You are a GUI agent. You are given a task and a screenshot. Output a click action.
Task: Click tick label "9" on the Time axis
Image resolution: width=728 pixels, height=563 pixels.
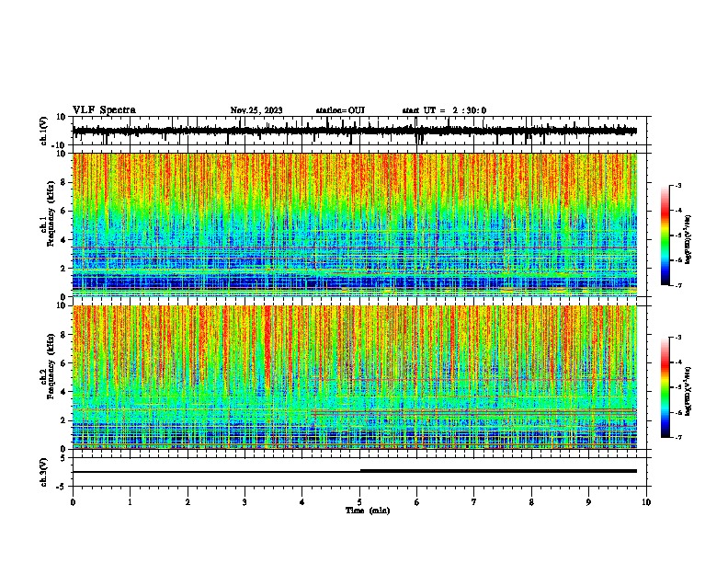tap(588, 502)
